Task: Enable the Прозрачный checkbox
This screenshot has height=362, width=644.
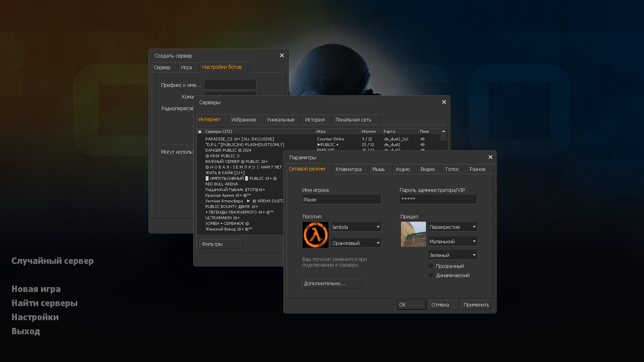Action: (431, 266)
